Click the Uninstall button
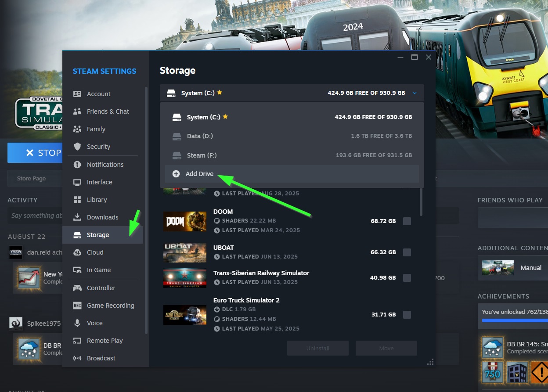 click(x=318, y=348)
